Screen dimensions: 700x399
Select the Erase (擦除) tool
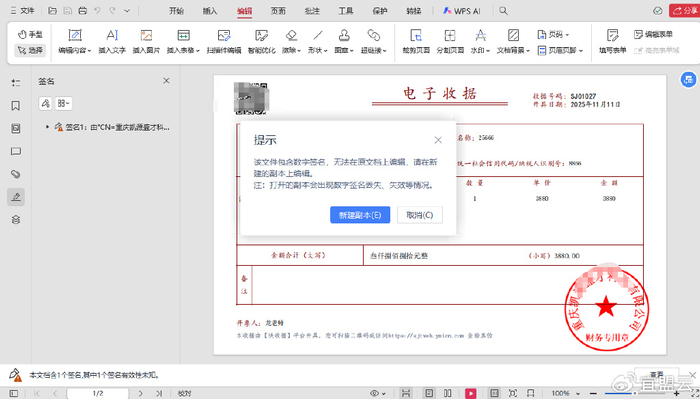tap(291, 42)
